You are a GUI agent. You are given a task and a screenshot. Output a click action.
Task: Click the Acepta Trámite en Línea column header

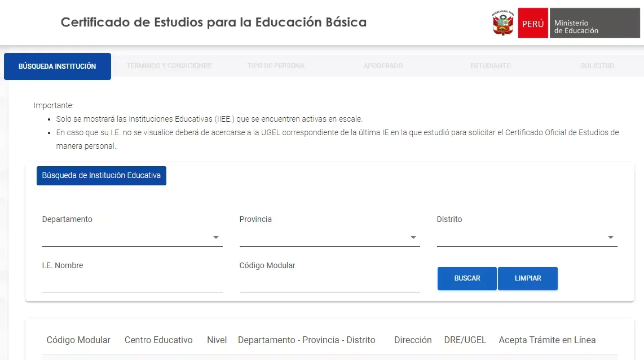coord(547,340)
